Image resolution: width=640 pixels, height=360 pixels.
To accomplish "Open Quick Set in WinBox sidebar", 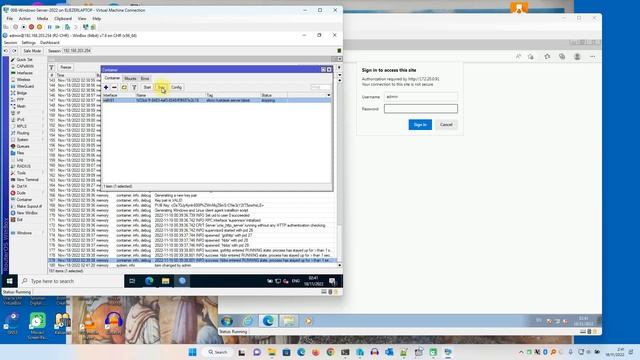I will click(x=24, y=60).
